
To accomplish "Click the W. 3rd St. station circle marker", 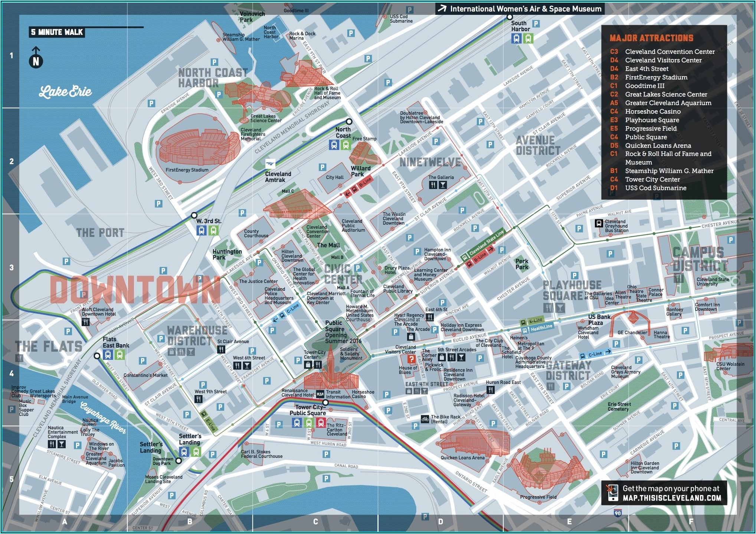I will 194,215.
